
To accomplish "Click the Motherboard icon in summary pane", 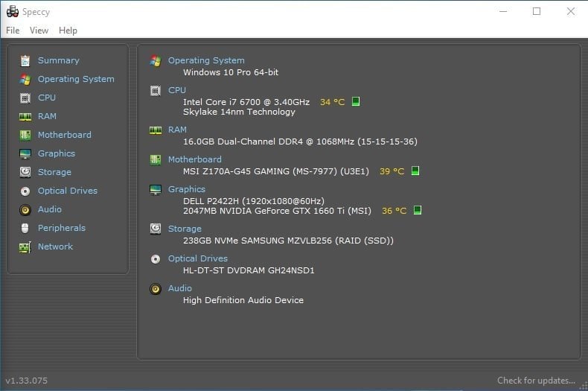I will 156,160.
